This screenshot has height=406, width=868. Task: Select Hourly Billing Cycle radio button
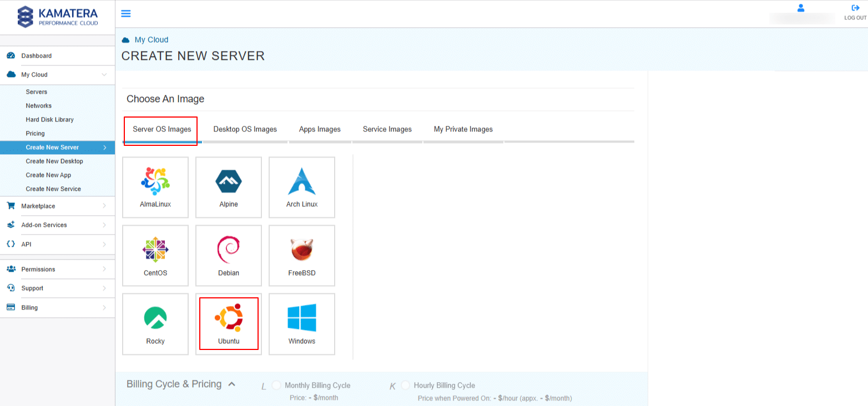(406, 385)
